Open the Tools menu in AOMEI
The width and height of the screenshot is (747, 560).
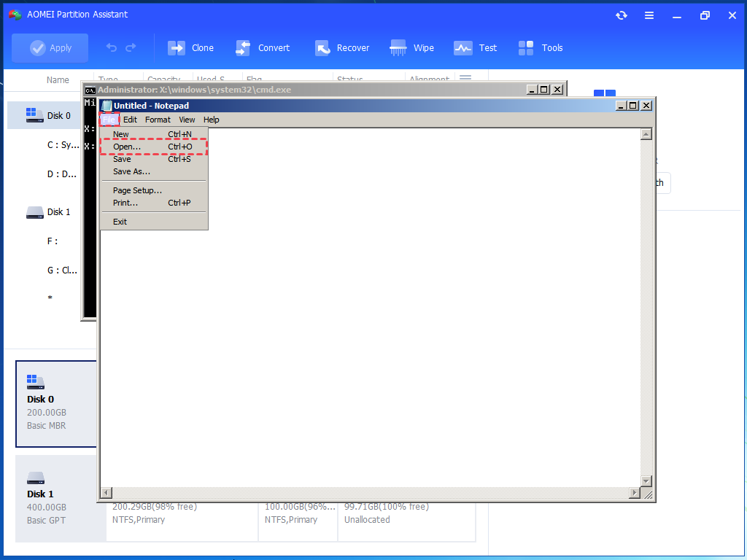541,47
